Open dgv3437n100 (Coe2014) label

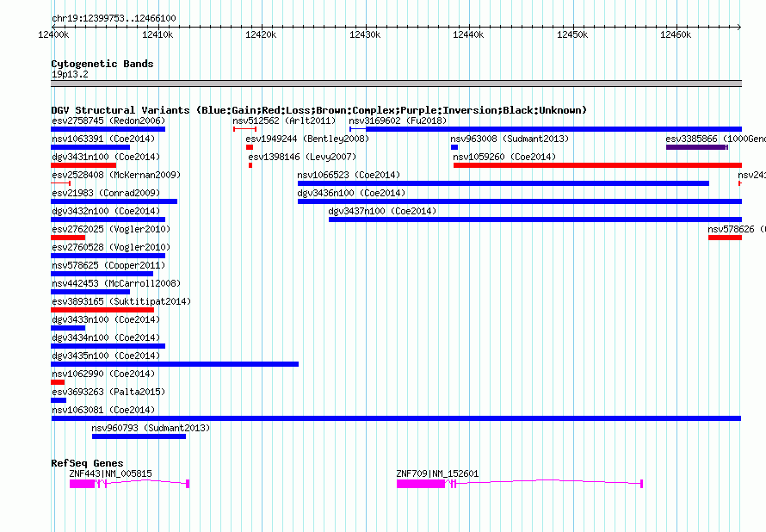pos(382,211)
